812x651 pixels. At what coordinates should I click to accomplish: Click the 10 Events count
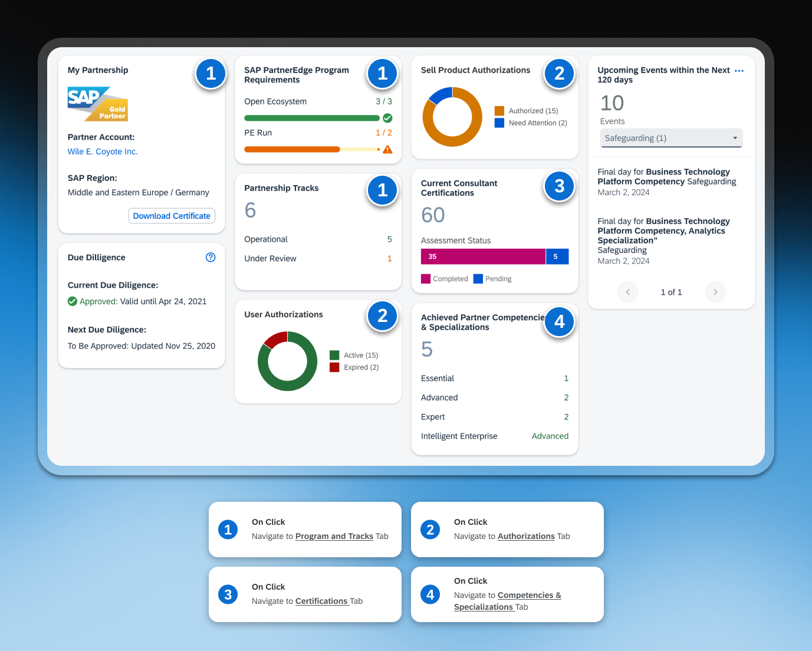(x=612, y=103)
